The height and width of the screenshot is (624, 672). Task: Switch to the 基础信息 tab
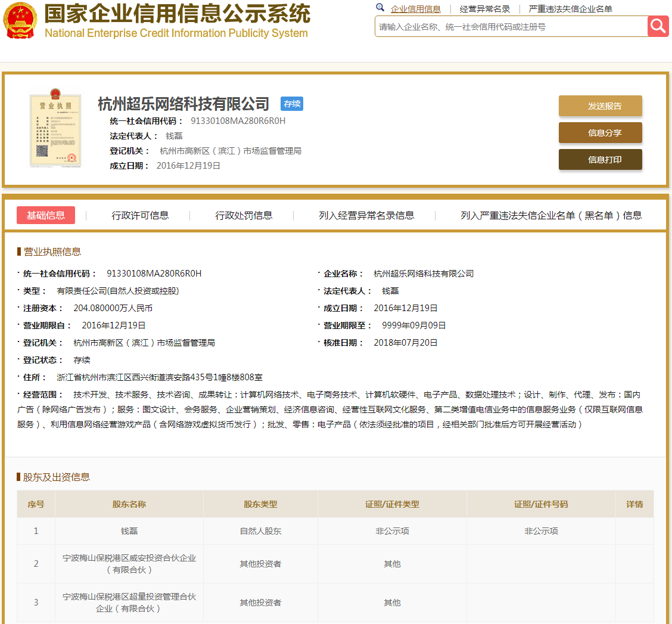(46, 215)
